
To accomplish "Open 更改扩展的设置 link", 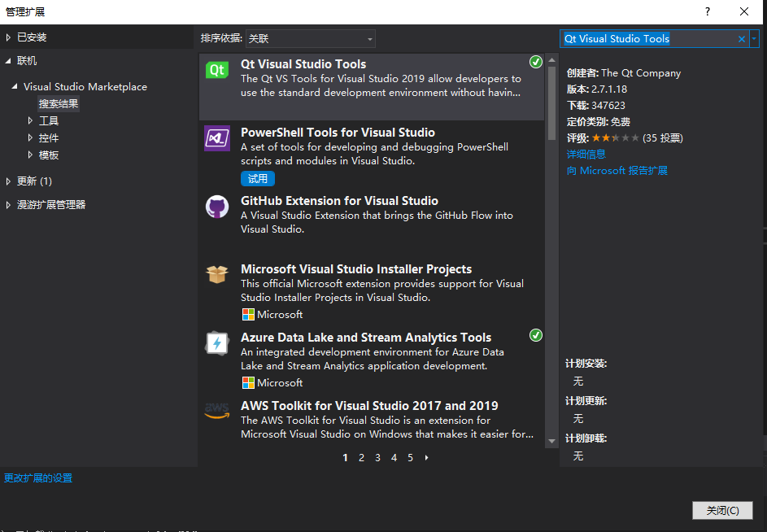I will (x=38, y=478).
